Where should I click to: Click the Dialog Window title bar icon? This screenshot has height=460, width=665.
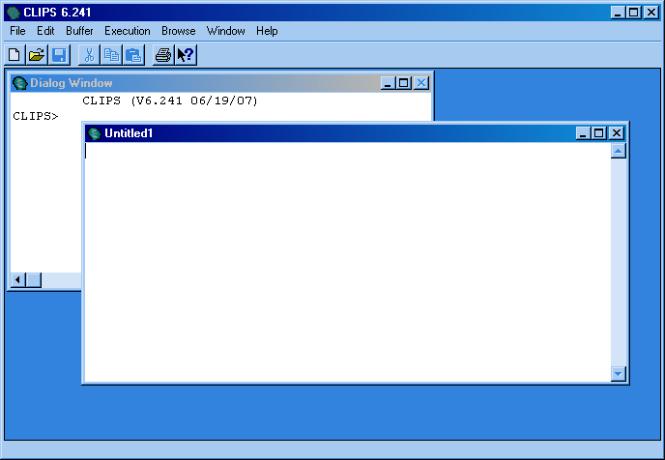tap(20, 83)
